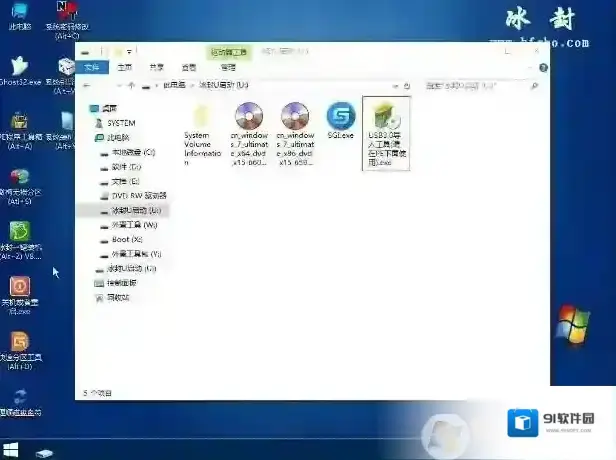Switch to the 主页 ribbon tab
Screen dimensions: 616x460
[x=124, y=68]
